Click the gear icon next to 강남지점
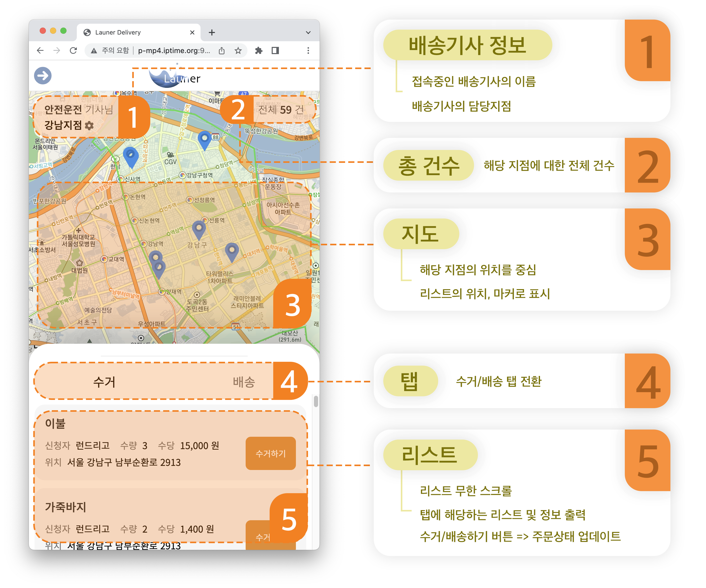The width and height of the screenshot is (706, 588). pyautogui.click(x=89, y=126)
